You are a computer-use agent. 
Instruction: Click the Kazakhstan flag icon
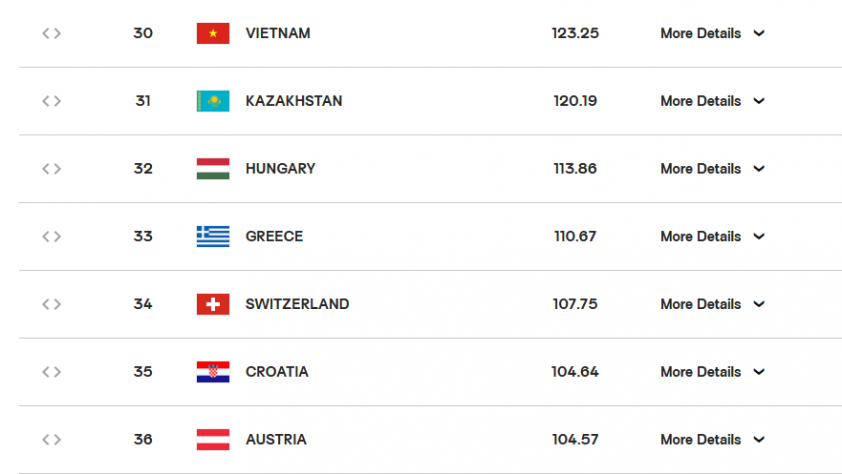coord(213,101)
